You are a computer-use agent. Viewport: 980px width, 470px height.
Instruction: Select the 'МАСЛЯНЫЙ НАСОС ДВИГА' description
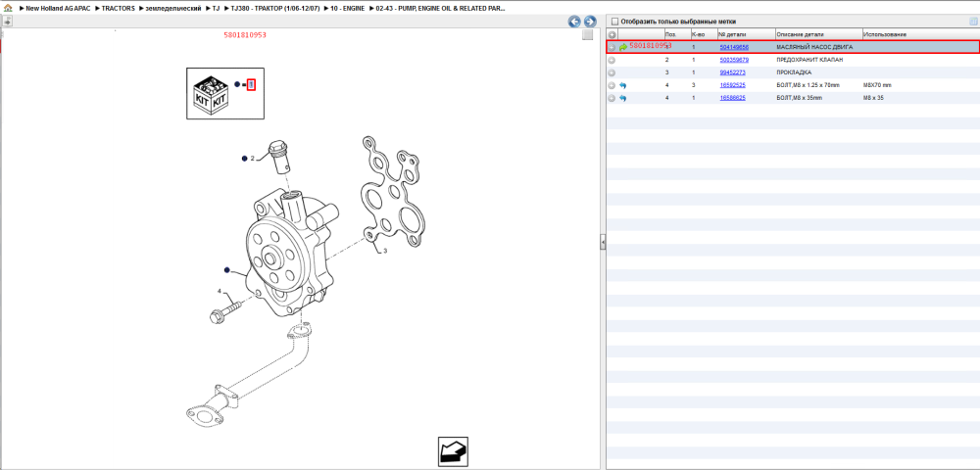[814, 47]
